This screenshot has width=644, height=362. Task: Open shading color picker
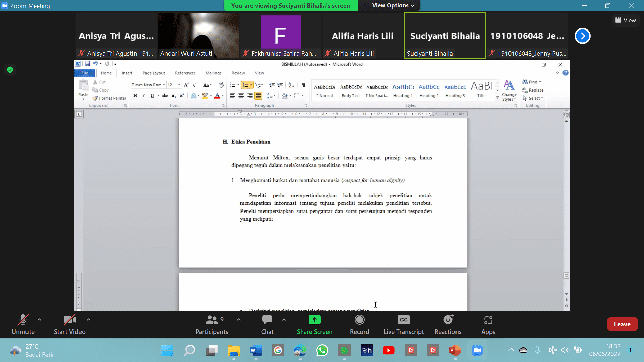point(290,96)
